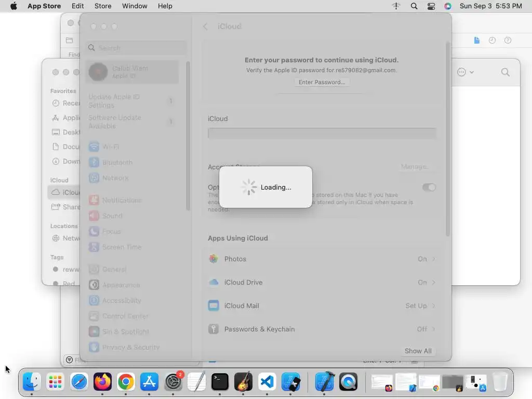Go back from iCloud pane

tap(205, 26)
